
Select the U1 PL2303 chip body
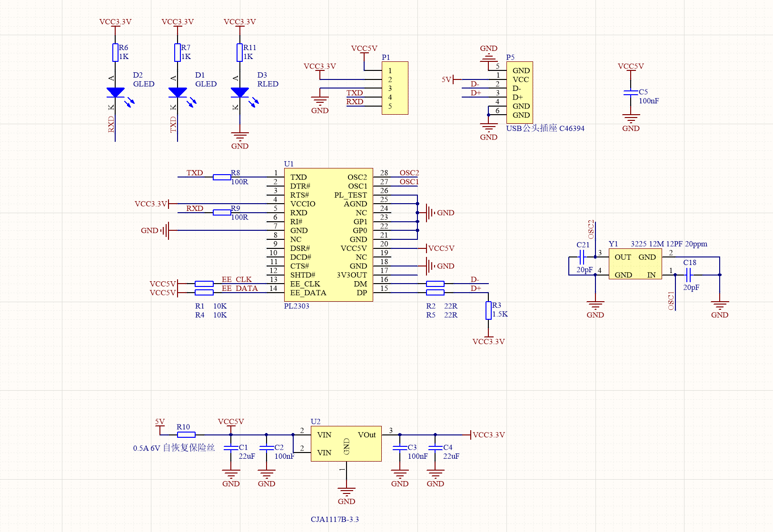(x=328, y=235)
